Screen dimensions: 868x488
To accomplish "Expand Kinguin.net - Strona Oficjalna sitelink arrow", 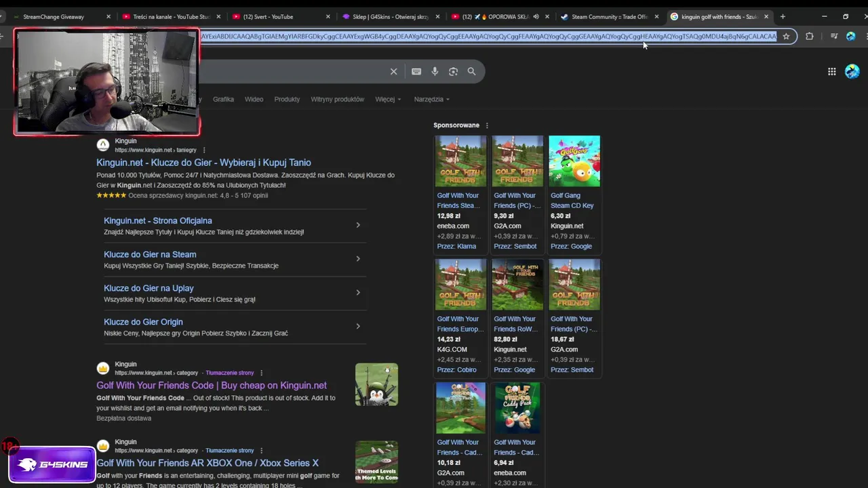I will 358,225.
